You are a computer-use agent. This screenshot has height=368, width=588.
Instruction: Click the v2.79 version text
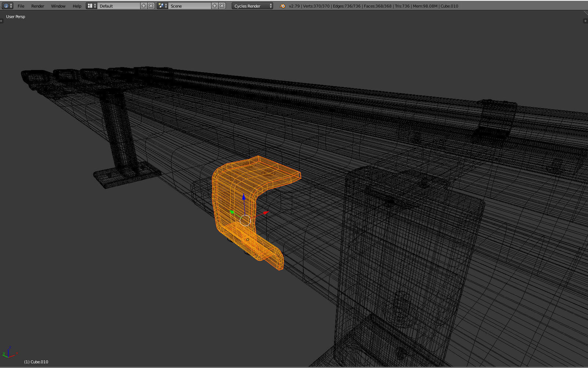294,6
